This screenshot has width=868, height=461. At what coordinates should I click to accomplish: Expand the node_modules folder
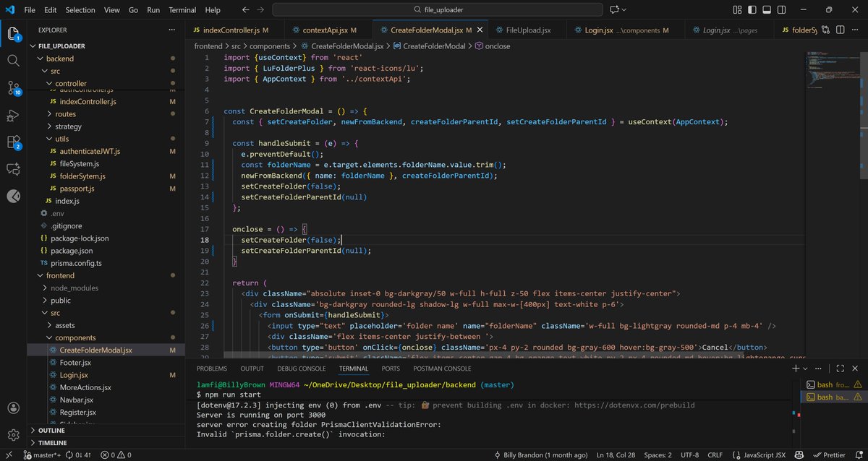click(x=44, y=288)
